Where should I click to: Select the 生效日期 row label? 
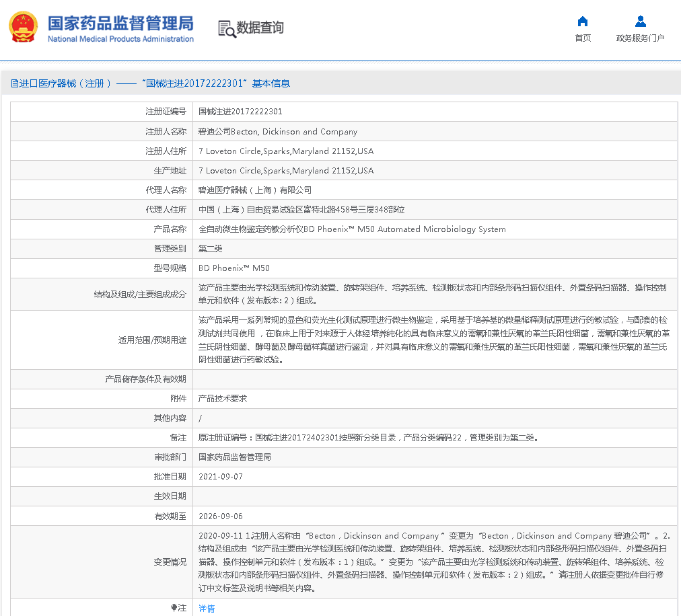point(170,496)
